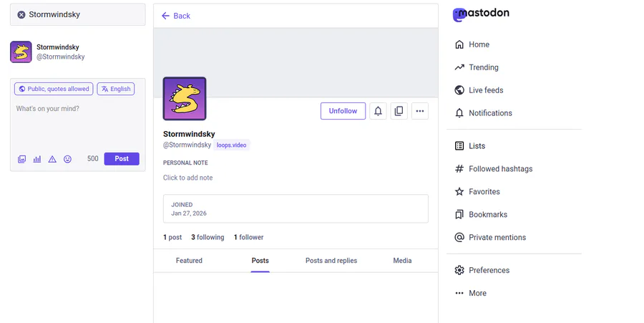644x323 pixels.
Task: Select the Posts tab
Action: pos(260,261)
